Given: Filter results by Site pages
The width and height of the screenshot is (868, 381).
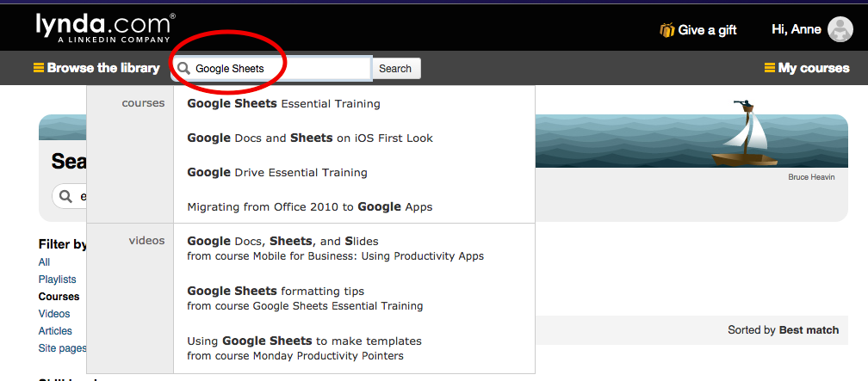Looking at the screenshot, I should coord(63,347).
